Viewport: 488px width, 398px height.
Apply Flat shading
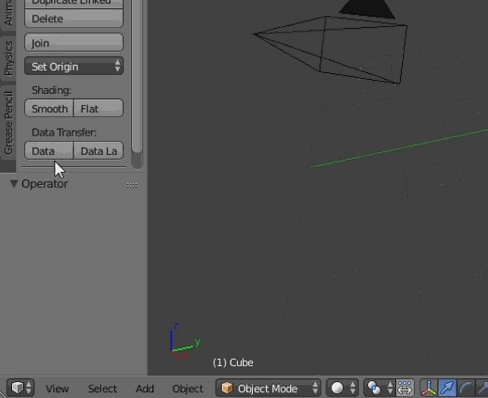pyautogui.click(x=98, y=108)
